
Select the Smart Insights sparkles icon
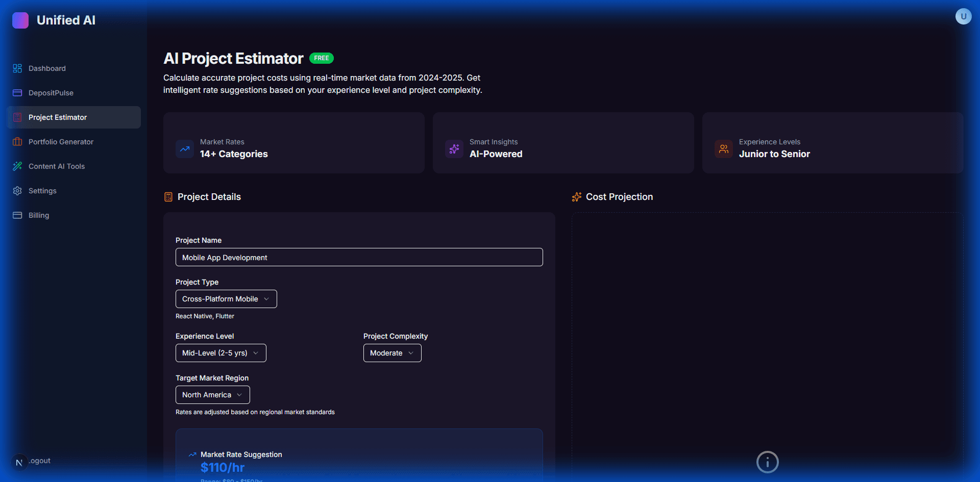454,148
